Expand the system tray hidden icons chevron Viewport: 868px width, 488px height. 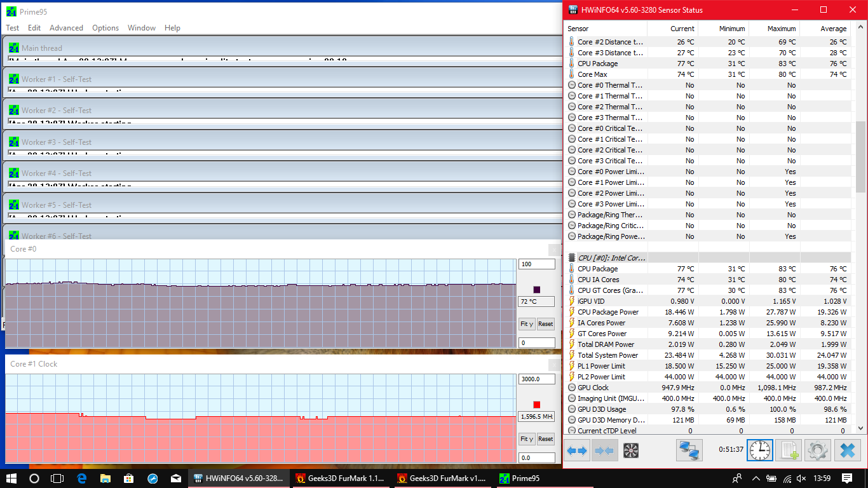(754, 478)
